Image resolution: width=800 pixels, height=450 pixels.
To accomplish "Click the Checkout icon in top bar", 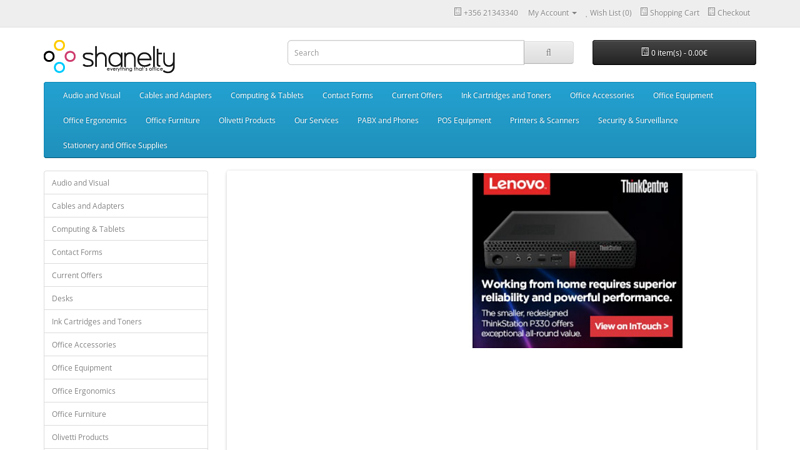I will [x=711, y=12].
